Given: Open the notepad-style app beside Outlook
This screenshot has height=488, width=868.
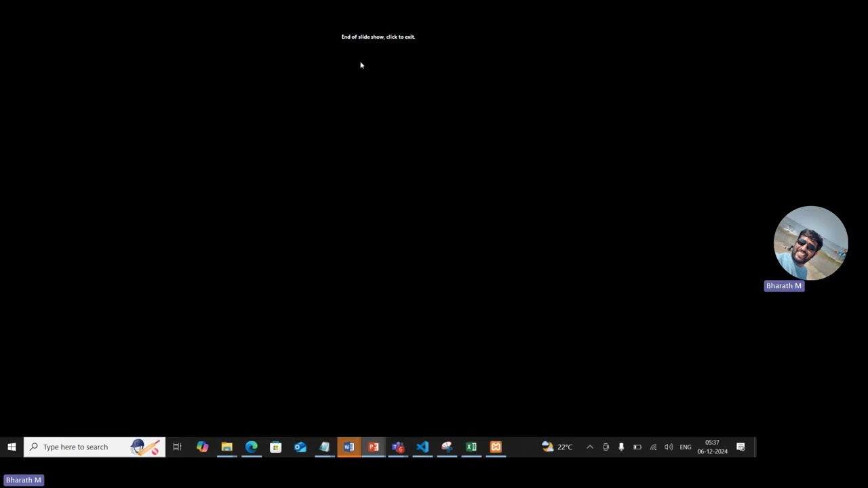Looking at the screenshot, I should click(x=324, y=447).
